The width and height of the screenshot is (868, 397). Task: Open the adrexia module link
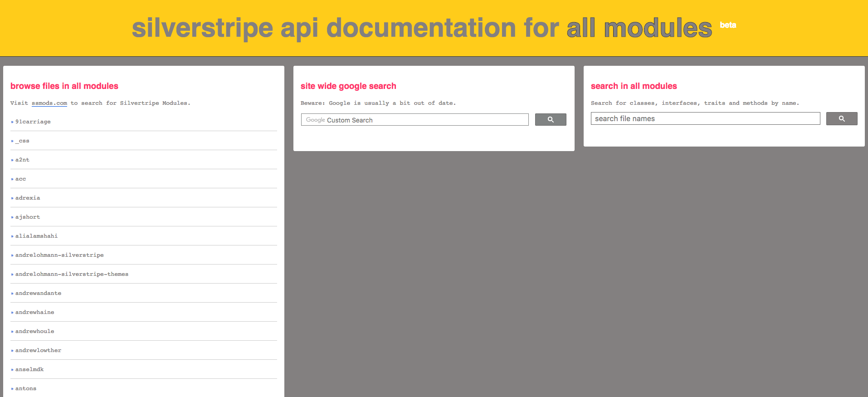click(28, 198)
